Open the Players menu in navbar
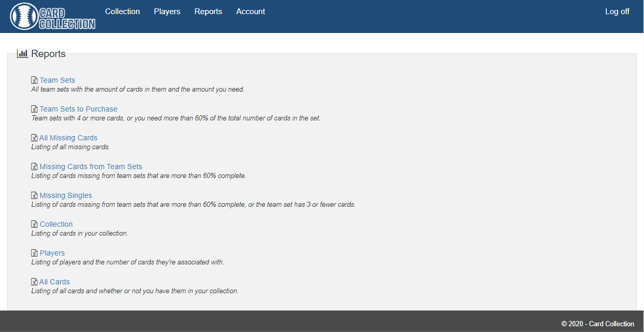The width and height of the screenshot is (644, 332). (x=167, y=12)
